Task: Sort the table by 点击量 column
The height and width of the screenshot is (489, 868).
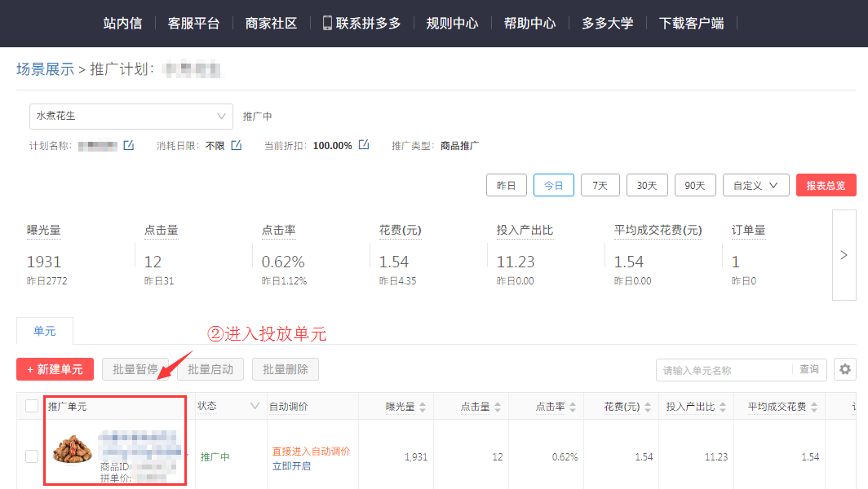Action: tap(498, 407)
